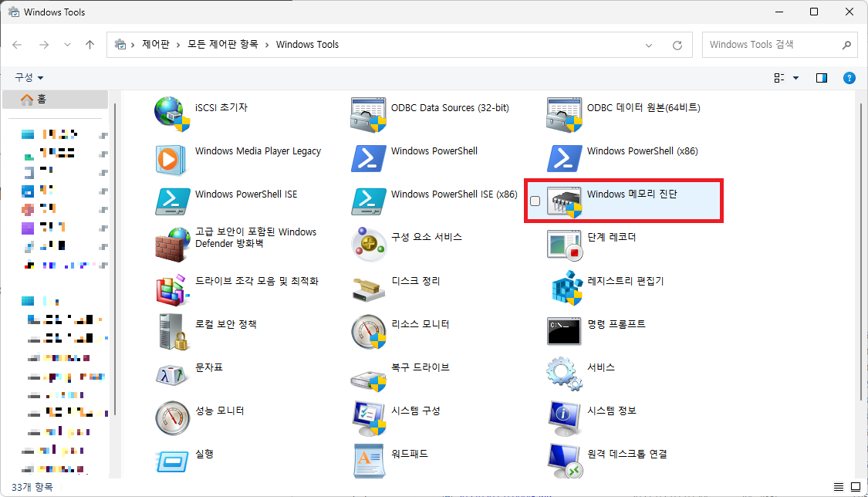
Task: Open the 문자표 icon
Action: tap(171, 375)
